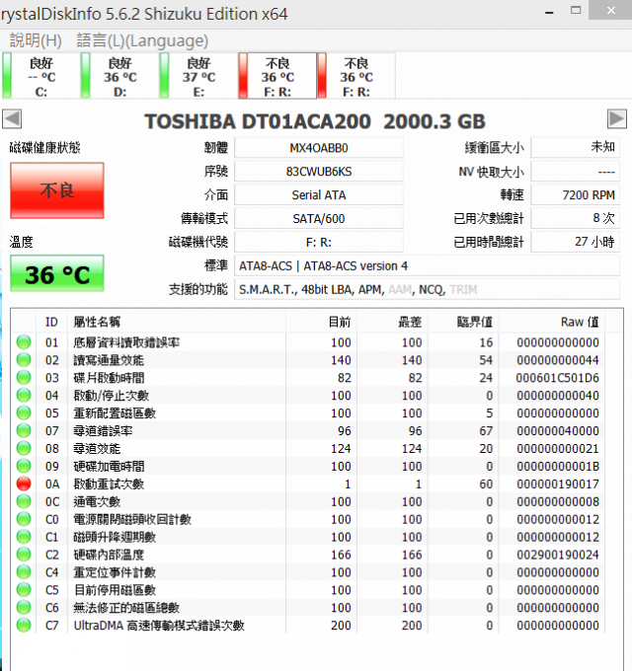This screenshot has height=672, width=632.
Task: Click the green 36 °C temperature button
Action: (57, 273)
